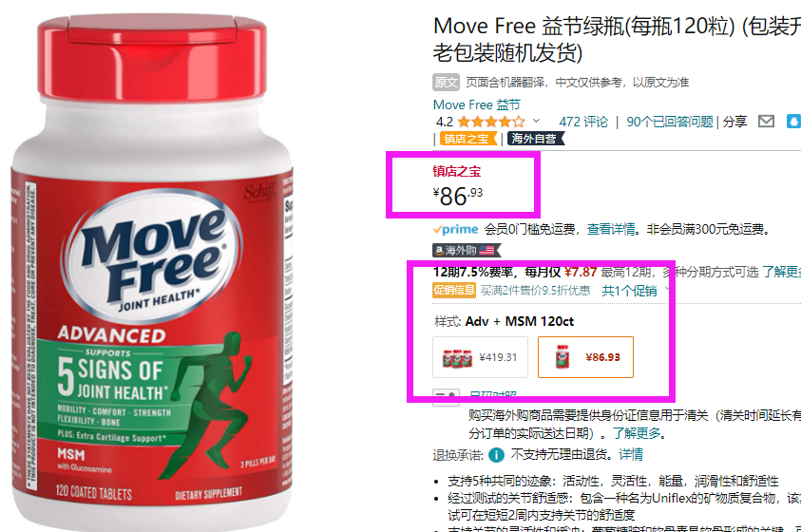
Task: Open the 90个已回答问题 link
Action: point(670,122)
